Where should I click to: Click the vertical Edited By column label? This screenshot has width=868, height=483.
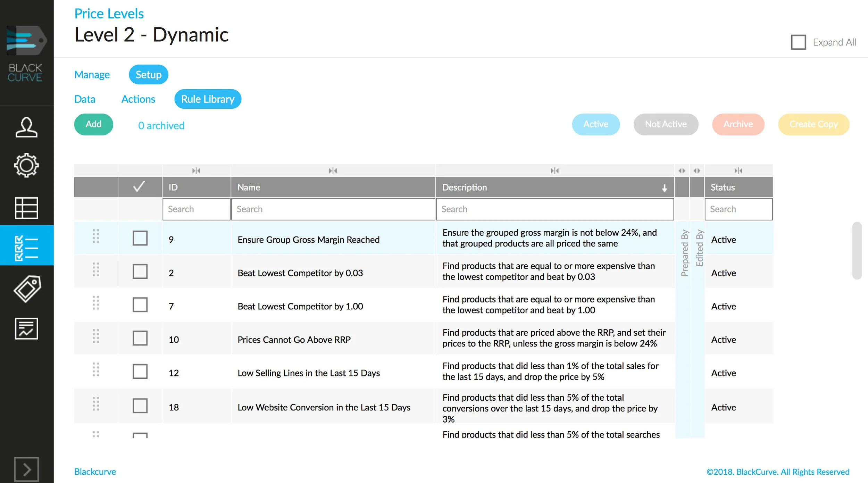click(699, 248)
